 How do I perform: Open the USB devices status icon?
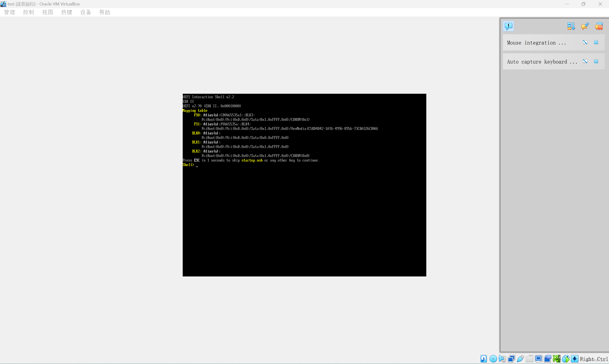click(x=520, y=359)
